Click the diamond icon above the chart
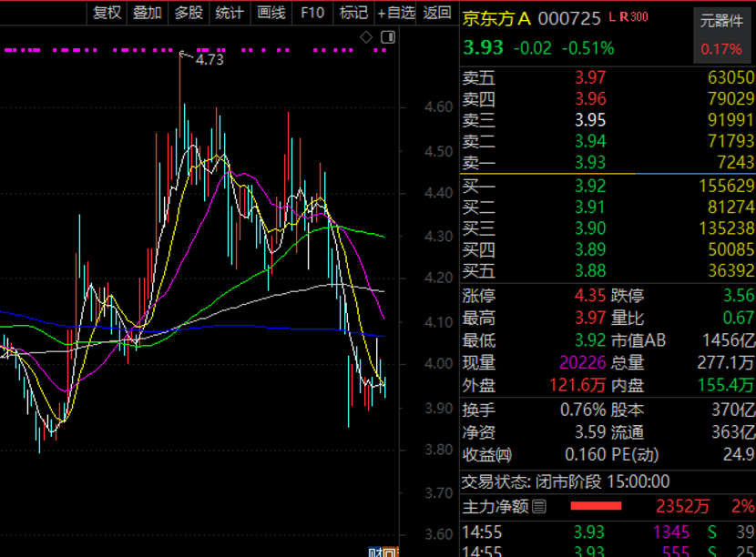The width and height of the screenshot is (756, 557). (366, 37)
